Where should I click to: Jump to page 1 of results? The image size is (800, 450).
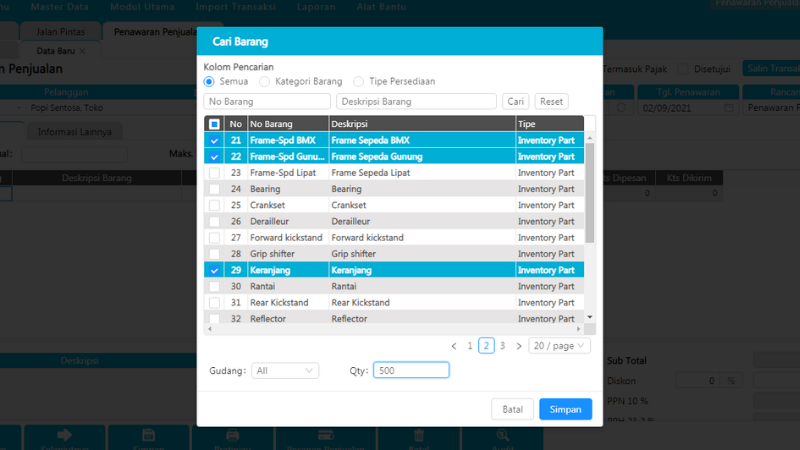coord(470,345)
